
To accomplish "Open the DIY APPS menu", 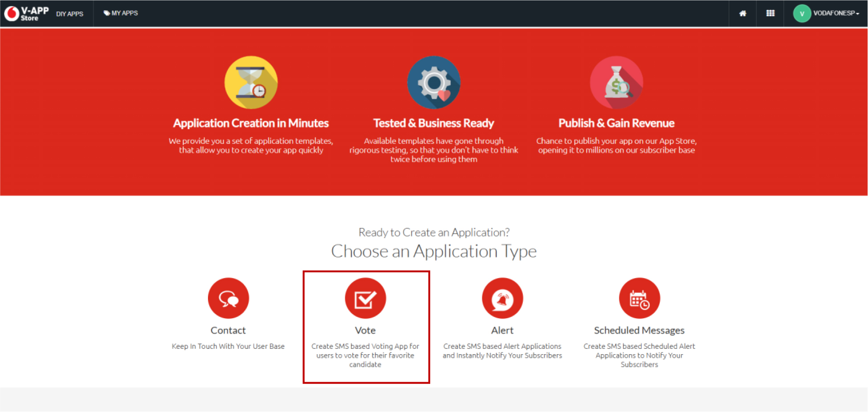I will (x=69, y=13).
